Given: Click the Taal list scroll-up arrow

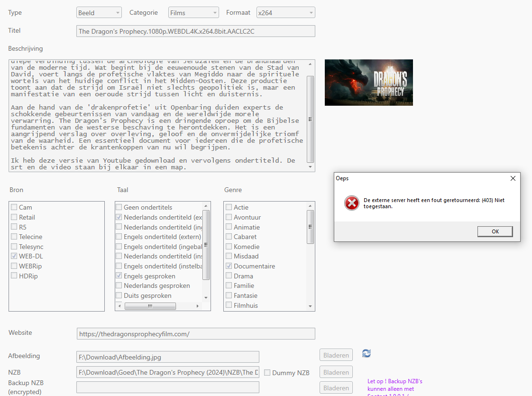Looking at the screenshot, I should (206, 206).
